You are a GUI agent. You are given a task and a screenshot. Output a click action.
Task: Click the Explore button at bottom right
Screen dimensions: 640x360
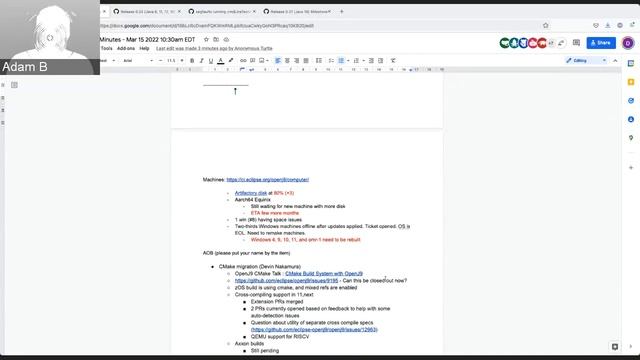(615, 347)
